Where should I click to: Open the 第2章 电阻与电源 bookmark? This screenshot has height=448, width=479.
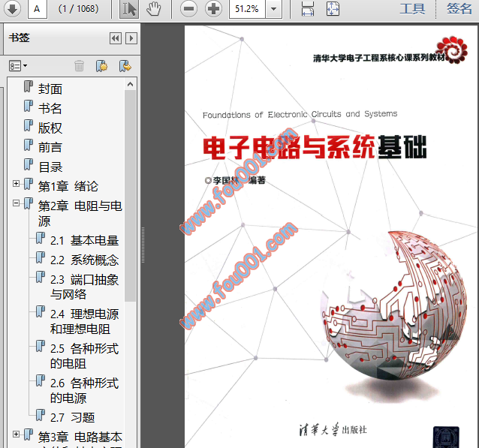click(80, 213)
